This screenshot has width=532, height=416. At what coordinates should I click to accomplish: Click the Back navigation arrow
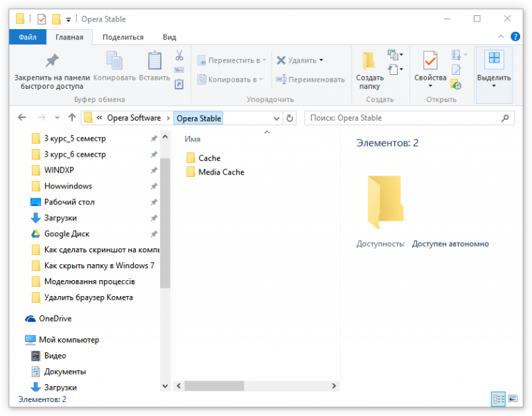(x=22, y=117)
